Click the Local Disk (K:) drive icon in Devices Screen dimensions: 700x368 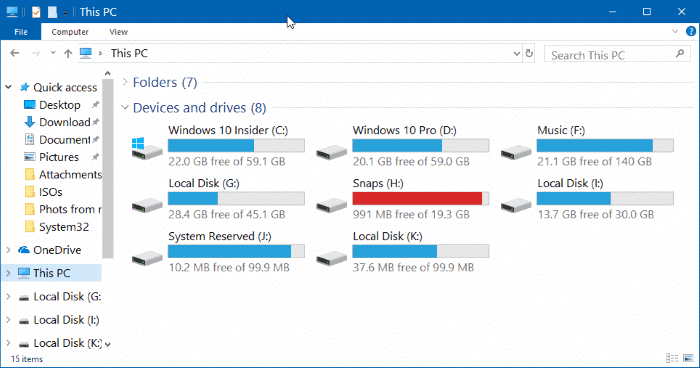tap(331, 258)
